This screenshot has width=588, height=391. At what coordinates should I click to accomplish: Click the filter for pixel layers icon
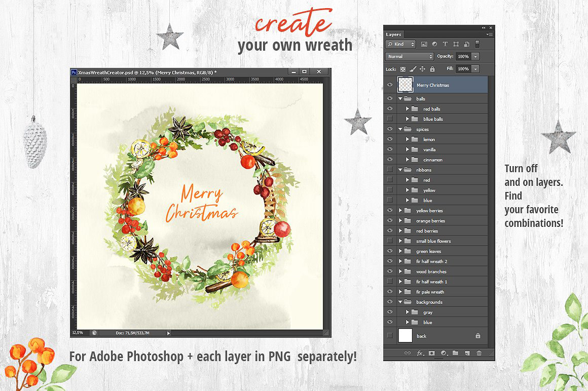[424, 45]
